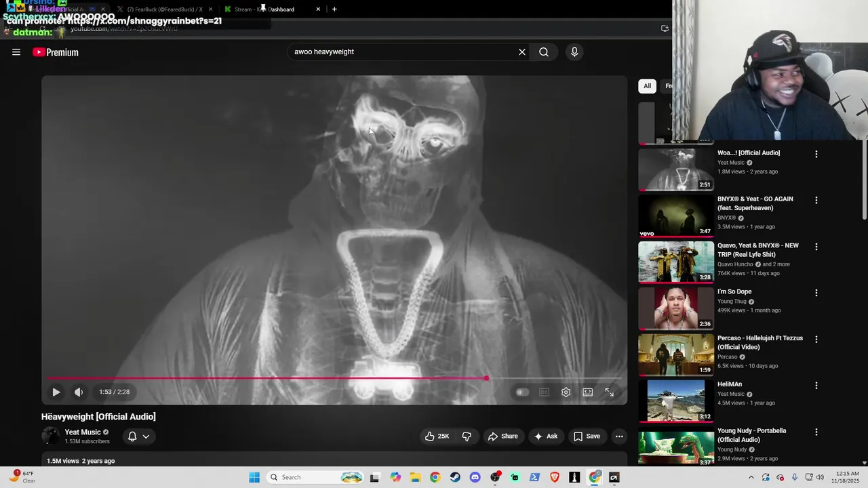This screenshot has width=868, height=488.
Task: Enter full screen mode
Action: pyautogui.click(x=610, y=392)
